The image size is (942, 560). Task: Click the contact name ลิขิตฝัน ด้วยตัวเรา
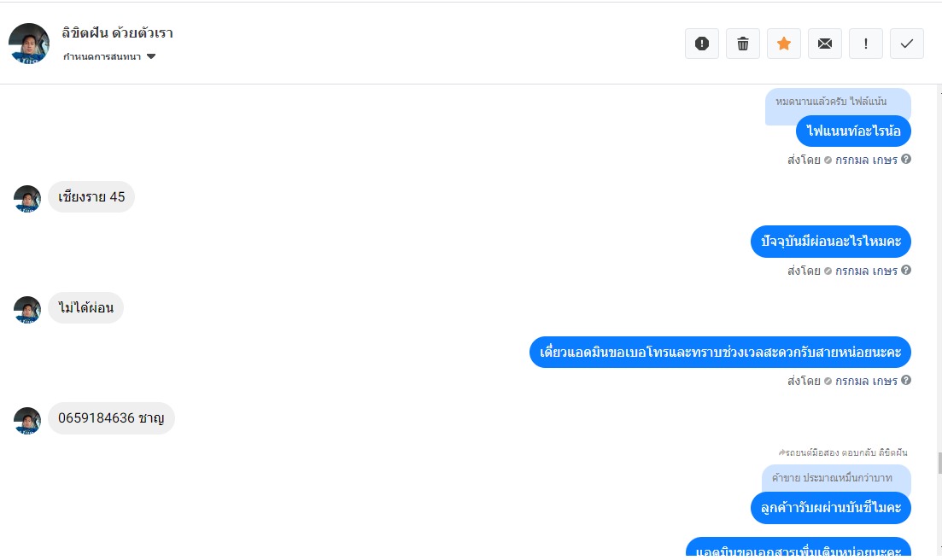(117, 33)
